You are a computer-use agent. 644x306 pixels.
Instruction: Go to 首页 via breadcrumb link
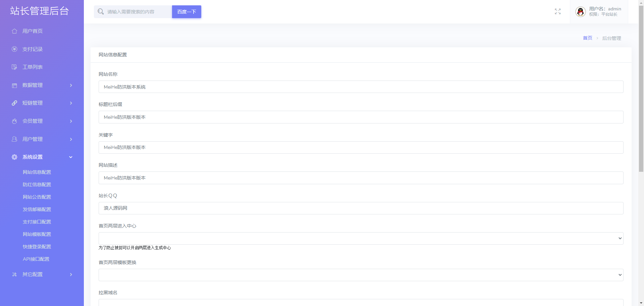pos(588,38)
